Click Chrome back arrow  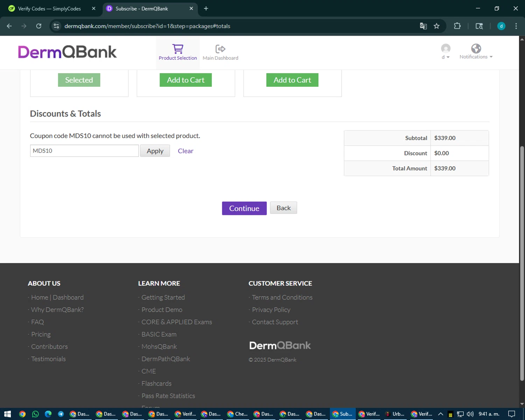point(9,26)
